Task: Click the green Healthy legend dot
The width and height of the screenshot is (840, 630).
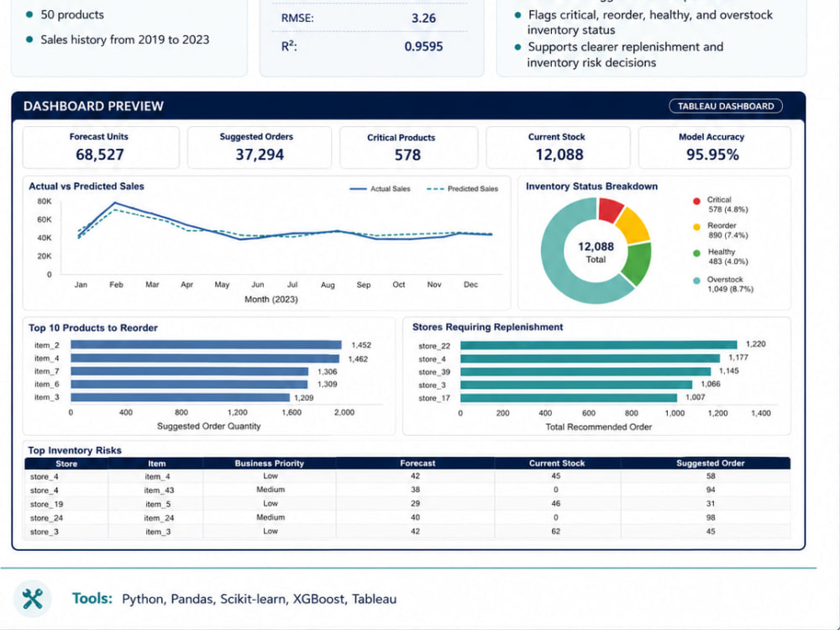Action: point(696,254)
